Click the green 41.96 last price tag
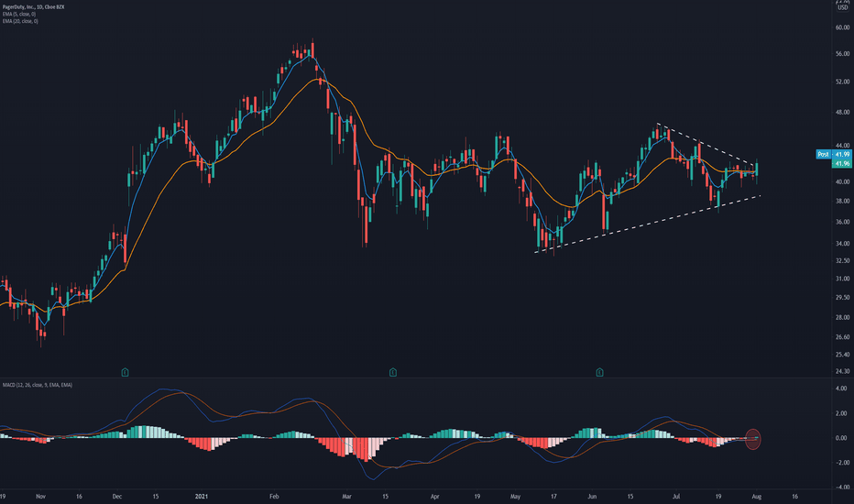This screenshot has height=504, width=854. coord(841,163)
